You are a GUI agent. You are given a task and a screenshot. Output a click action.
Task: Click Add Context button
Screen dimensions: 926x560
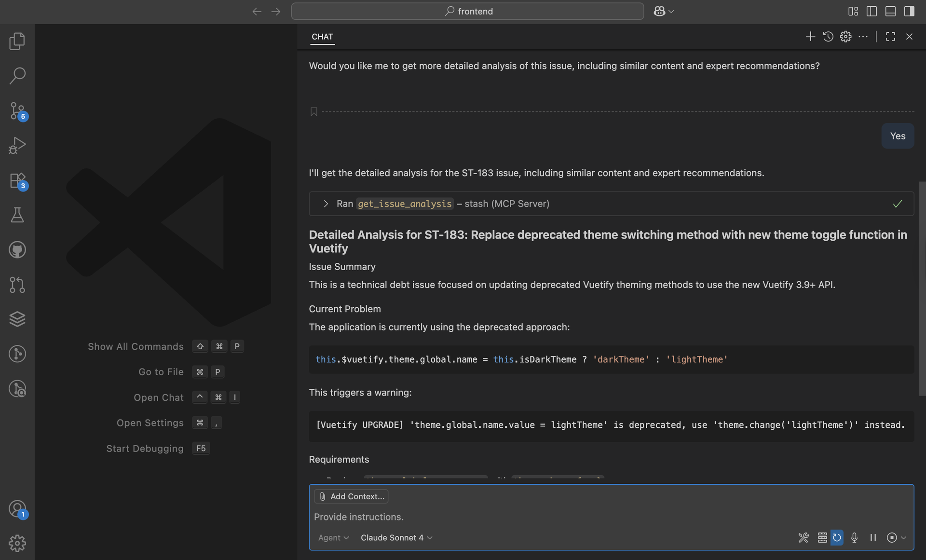click(351, 496)
